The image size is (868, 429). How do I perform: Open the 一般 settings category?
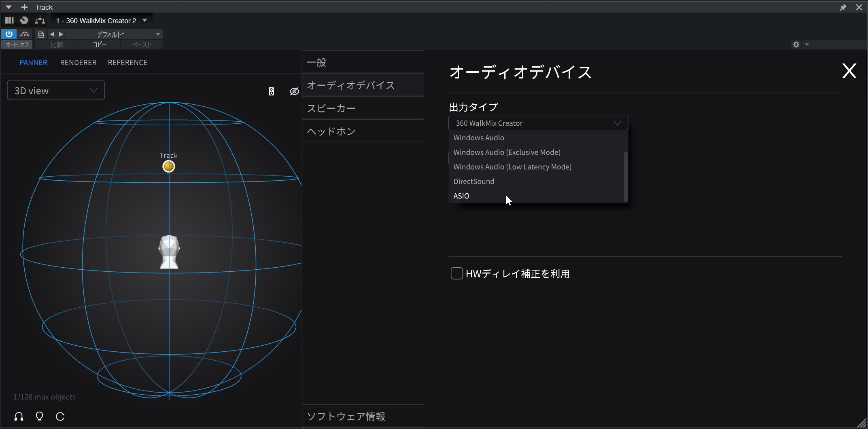(x=363, y=62)
